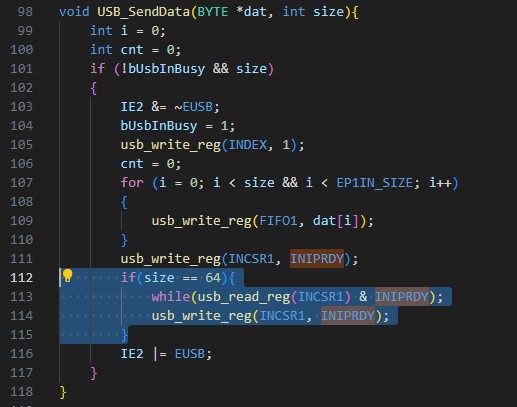Viewport: 517px width, 407px height.
Task: Click 'i++' in the for loop
Action: click(x=440, y=183)
